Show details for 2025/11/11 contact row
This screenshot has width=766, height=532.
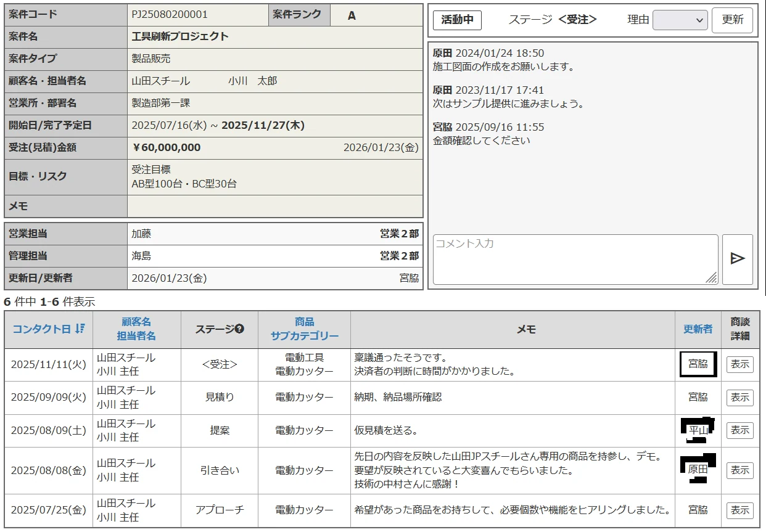pos(739,364)
